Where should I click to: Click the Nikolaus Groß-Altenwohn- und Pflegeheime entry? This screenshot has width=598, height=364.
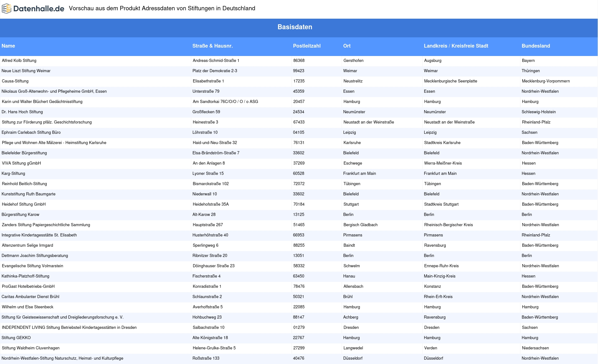(x=54, y=91)
